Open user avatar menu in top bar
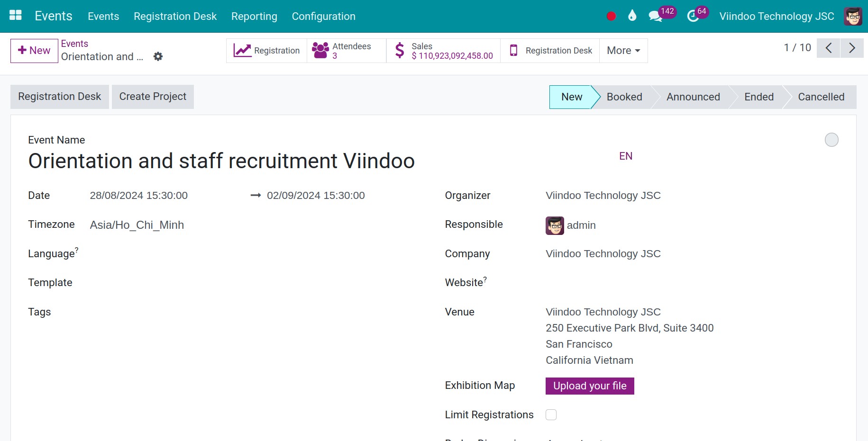Viewport: 868px width, 441px height. [853, 16]
